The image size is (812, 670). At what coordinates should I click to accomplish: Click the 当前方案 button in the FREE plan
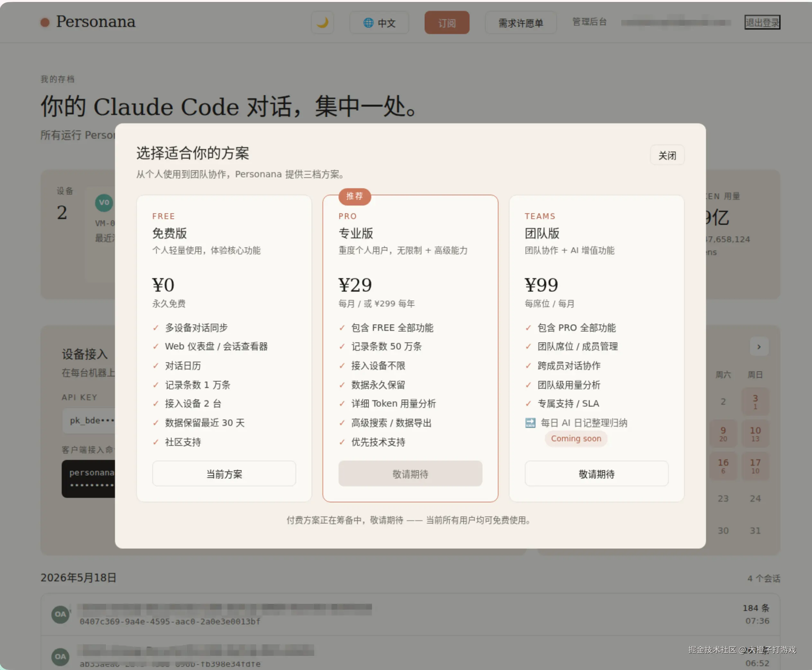tap(224, 473)
